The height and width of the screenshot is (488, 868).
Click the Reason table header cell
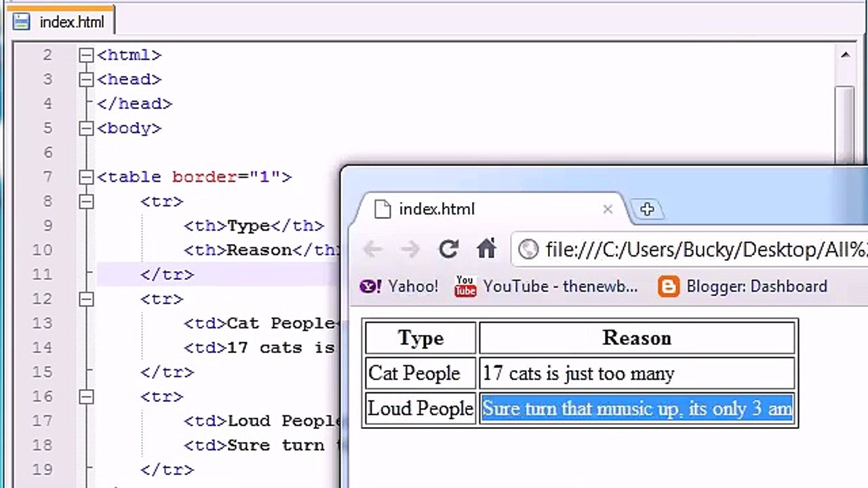pyautogui.click(x=637, y=338)
